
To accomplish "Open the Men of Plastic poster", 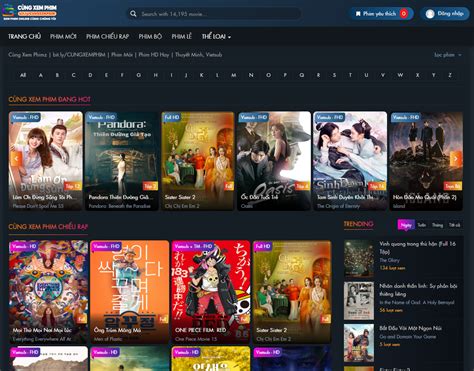I will click(x=130, y=292).
